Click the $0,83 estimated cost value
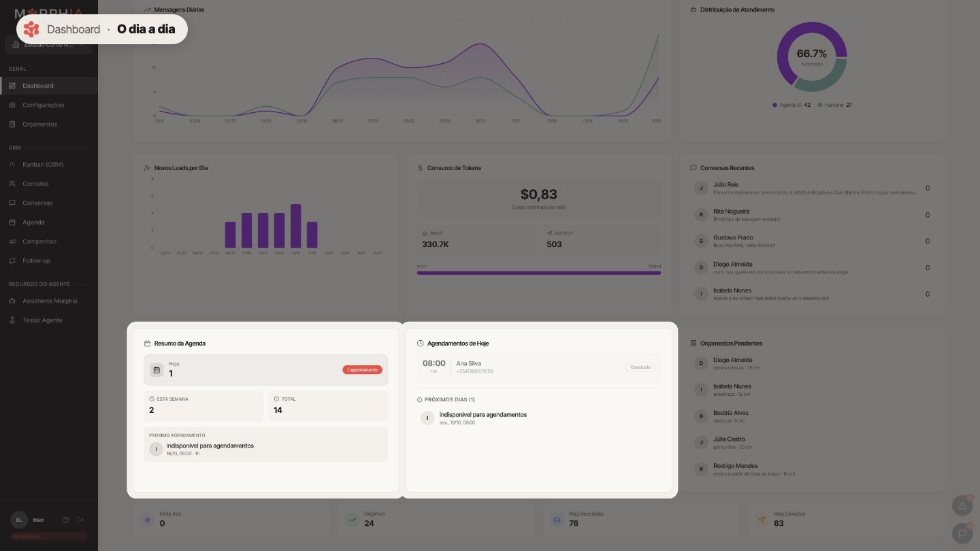980x551 pixels. [539, 195]
